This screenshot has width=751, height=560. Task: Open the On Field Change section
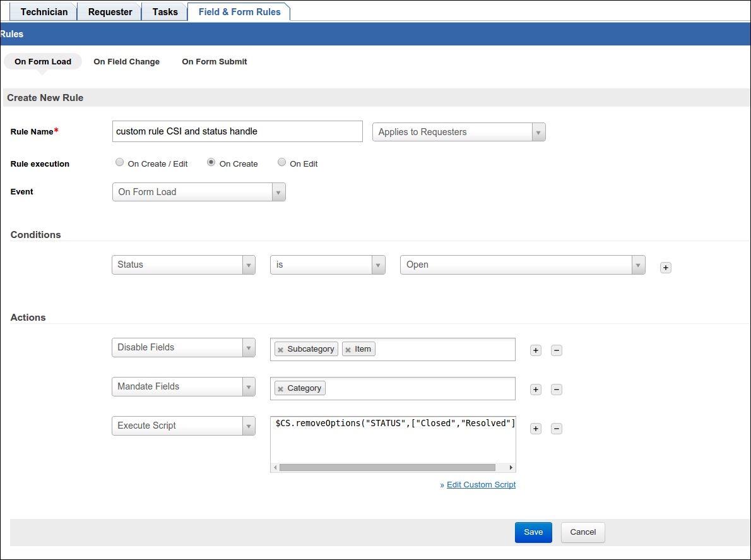[x=126, y=62]
